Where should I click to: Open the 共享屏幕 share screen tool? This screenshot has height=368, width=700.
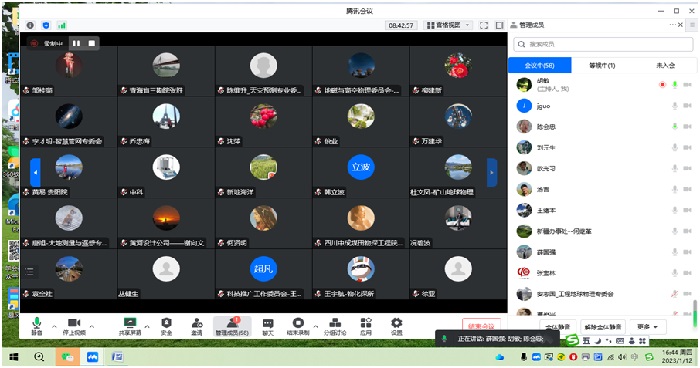click(x=130, y=326)
